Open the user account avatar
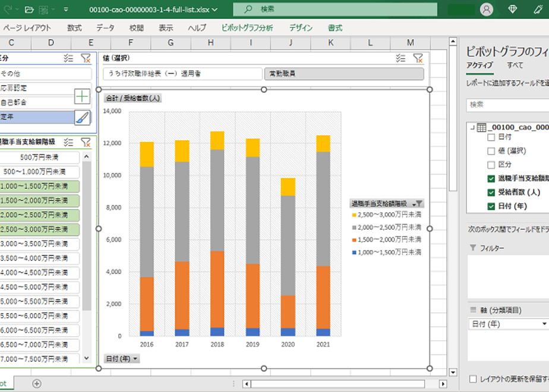 (487, 10)
